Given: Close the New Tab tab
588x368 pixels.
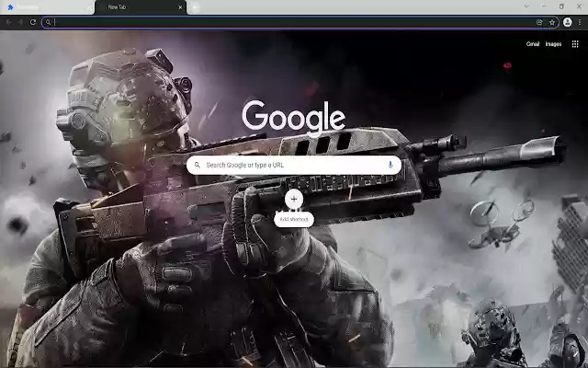Looking at the screenshot, I should 180,7.
